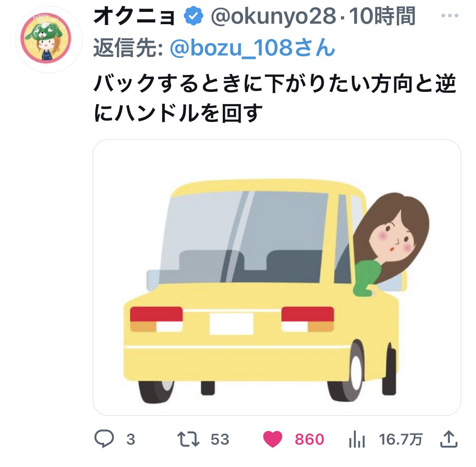Enlarge the yellow car illustration
The width and height of the screenshot is (476, 467).
[x=277, y=277]
